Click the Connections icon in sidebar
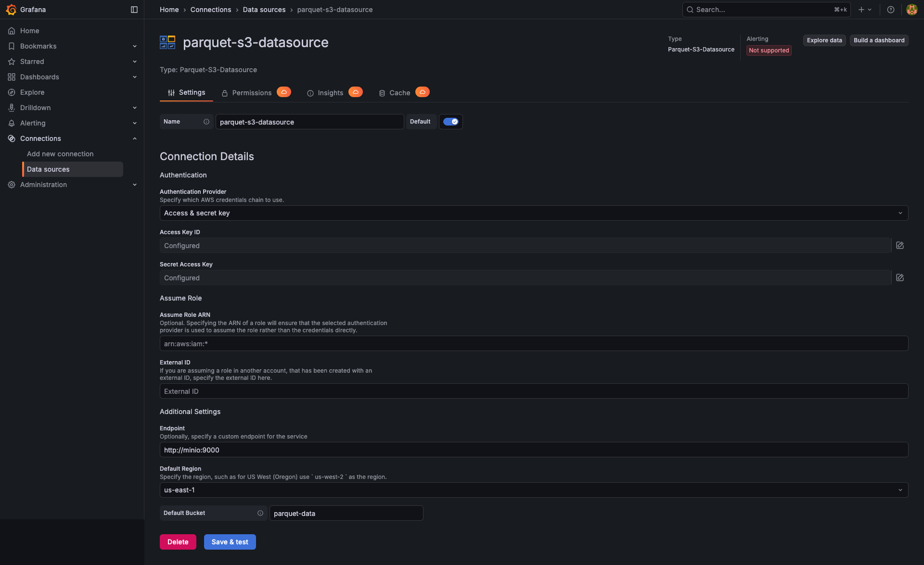Viewport: 924px width, 565px height. 12,138
